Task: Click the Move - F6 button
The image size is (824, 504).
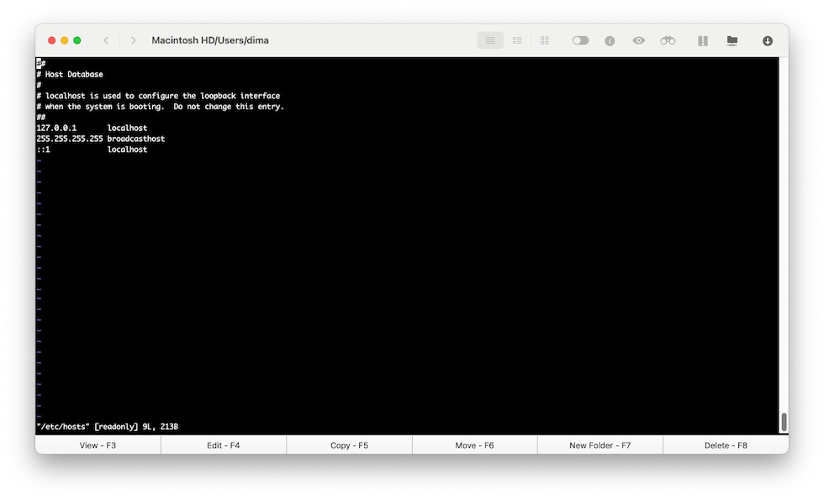Action: 474,445
